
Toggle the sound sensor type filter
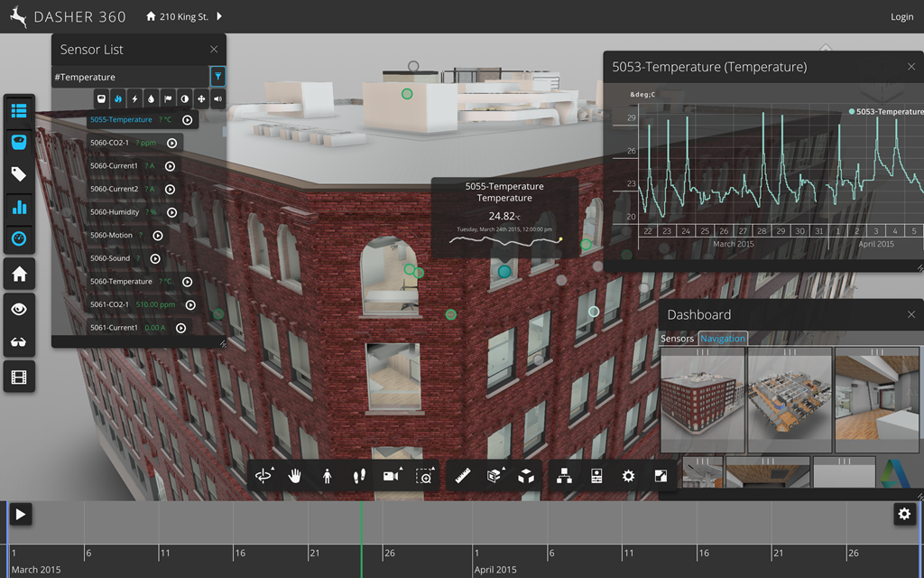click(217, 98)
